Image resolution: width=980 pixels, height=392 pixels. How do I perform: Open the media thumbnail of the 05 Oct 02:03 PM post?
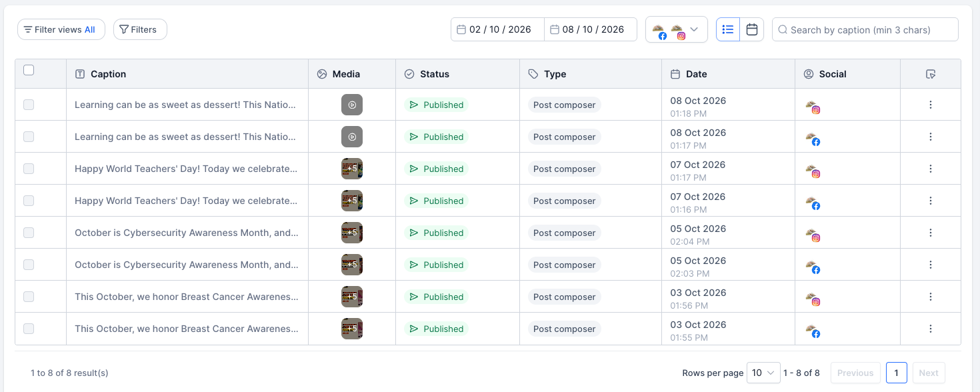tap(352, 265)
